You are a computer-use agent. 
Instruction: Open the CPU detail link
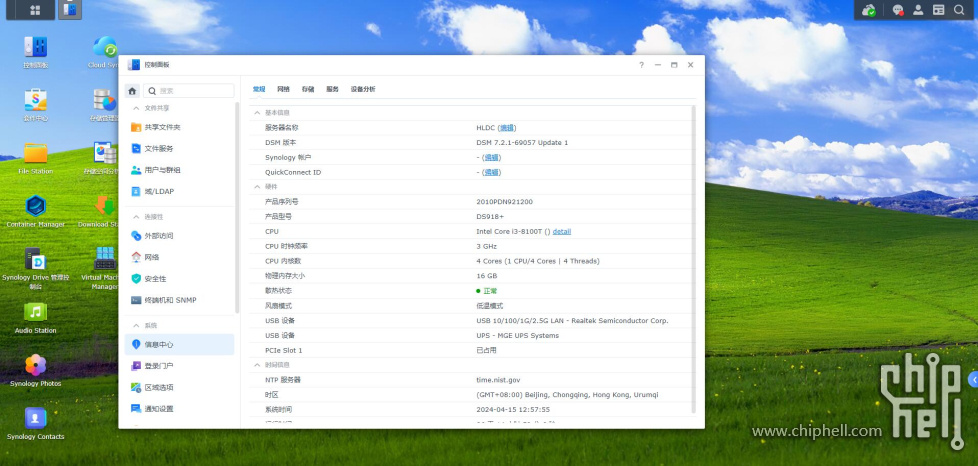[561, 231]
